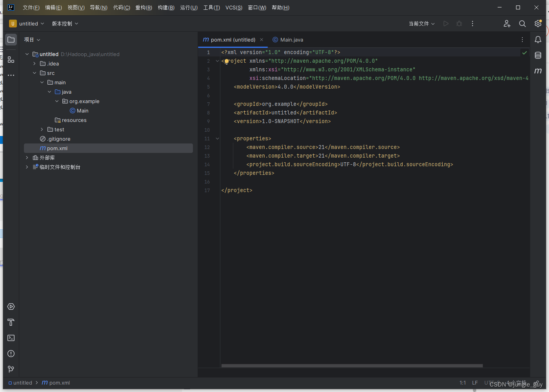The width and height of the screenshot is (549, 392).
Task: Expand the test folder
Action: tap(42, 129)
